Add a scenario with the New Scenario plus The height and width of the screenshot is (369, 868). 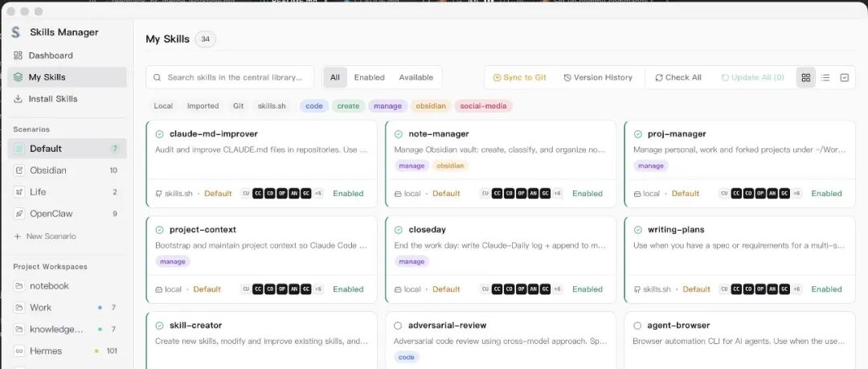click(x=17, y=236)
